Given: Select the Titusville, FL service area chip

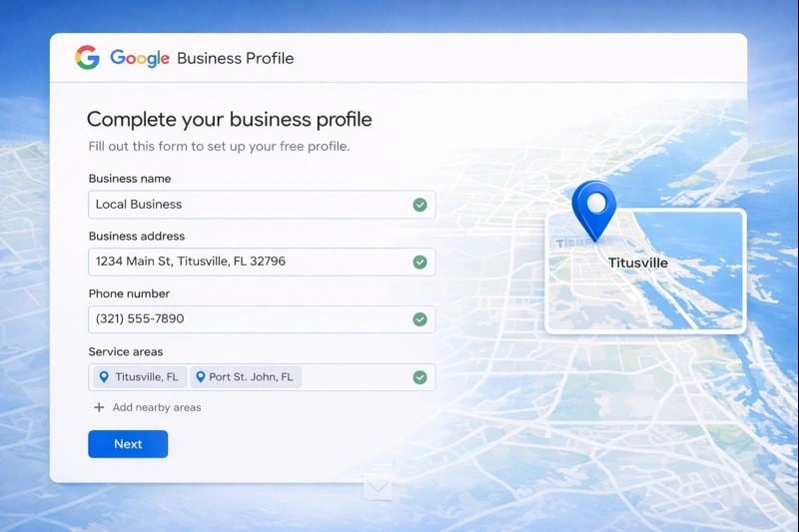Looking at the screenshot, I should [x=140, y=377].
